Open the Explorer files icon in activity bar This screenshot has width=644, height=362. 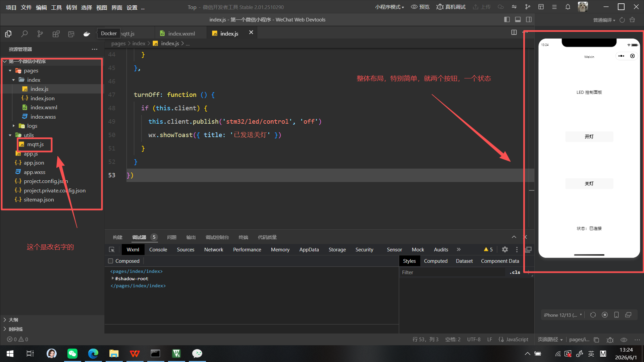(x=8, y=34)
